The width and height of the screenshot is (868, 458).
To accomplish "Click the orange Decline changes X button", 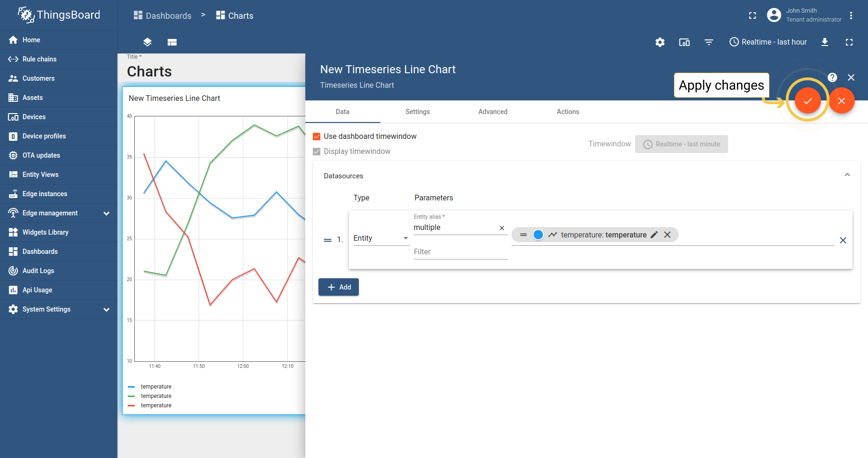I will click(841, 100).
